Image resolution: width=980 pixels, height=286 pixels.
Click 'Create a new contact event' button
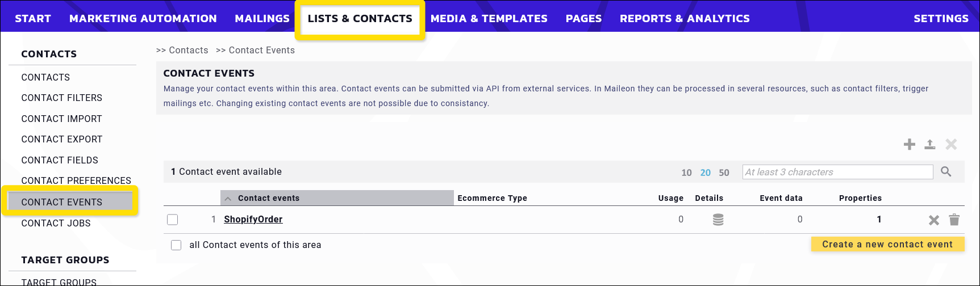coord(887,245)
